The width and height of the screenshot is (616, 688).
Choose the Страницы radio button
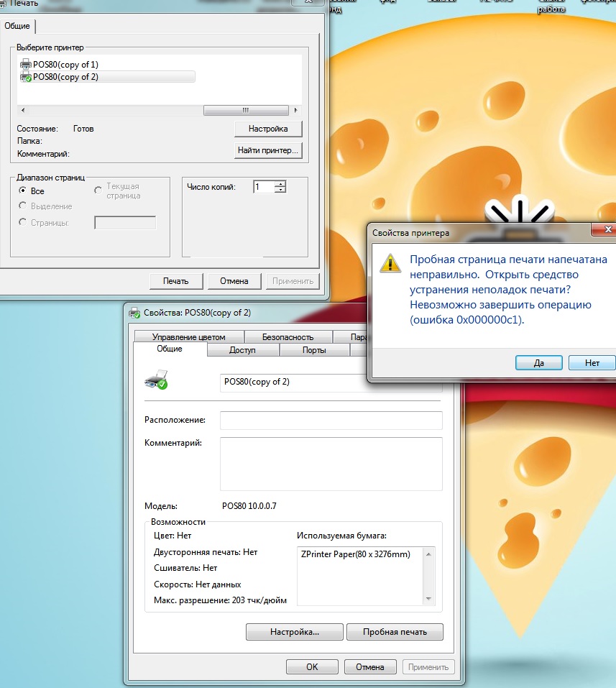(23, 223)
